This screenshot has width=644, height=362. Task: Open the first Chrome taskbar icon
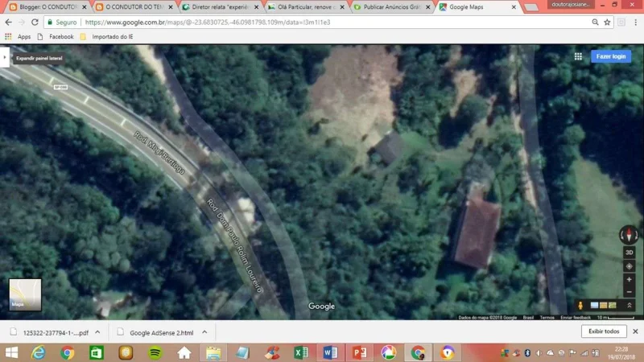(68, 352)
